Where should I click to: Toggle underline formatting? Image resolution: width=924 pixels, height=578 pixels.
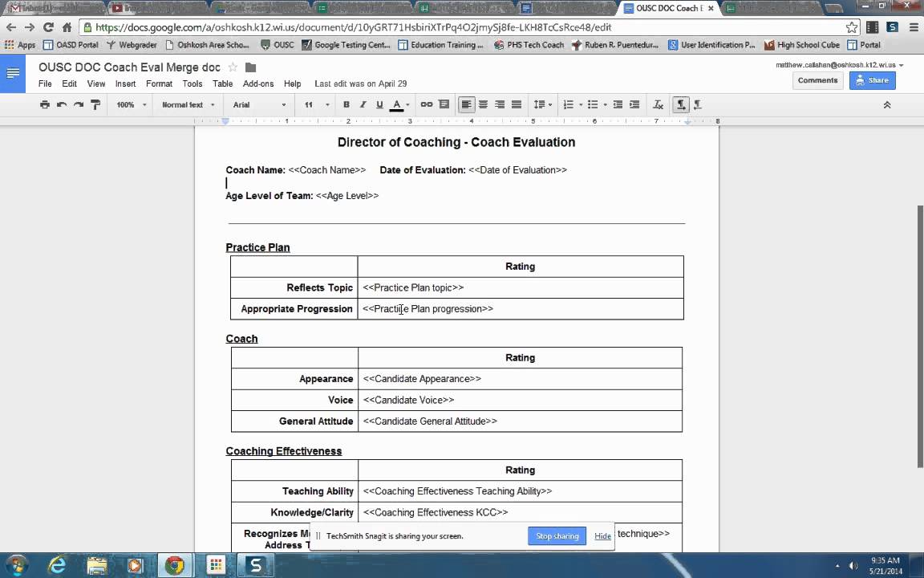coord(379,104)
